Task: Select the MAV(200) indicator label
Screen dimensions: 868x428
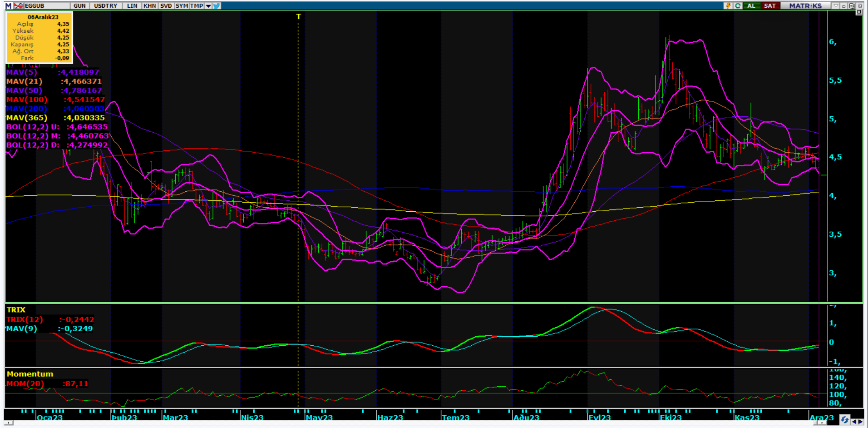Action: [x=27, y=109]
